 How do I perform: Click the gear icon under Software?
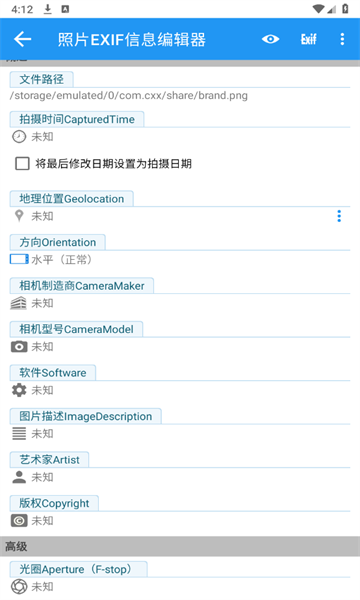click(19, 390)
